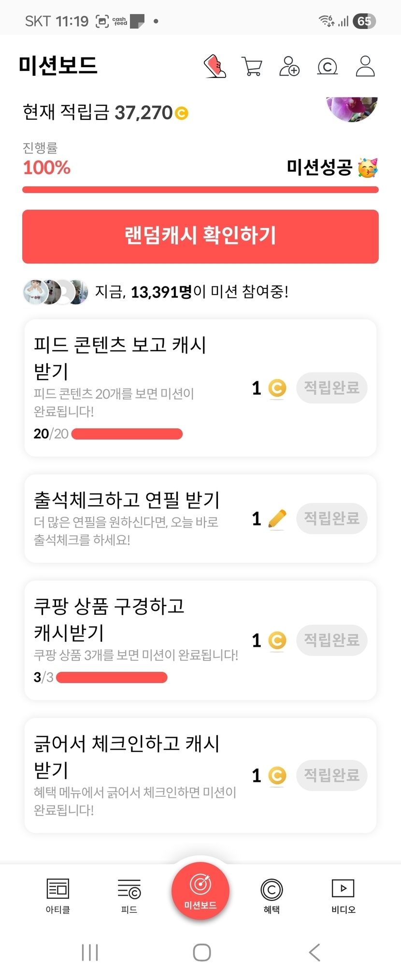The width and height of the screenshot is (401, 980).
Task: Tap the invite friend icon
Action: [289, 66]
